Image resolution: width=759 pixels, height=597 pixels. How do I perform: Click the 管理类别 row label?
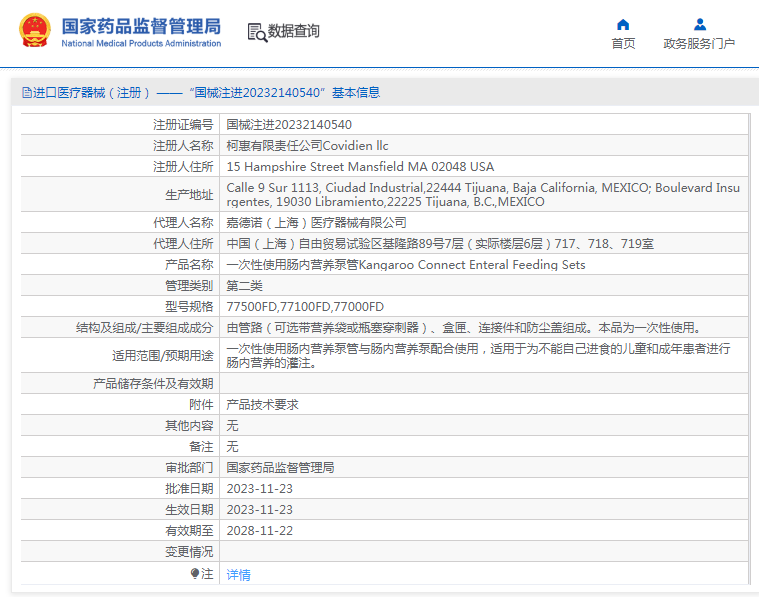click(x=189, y=286)
